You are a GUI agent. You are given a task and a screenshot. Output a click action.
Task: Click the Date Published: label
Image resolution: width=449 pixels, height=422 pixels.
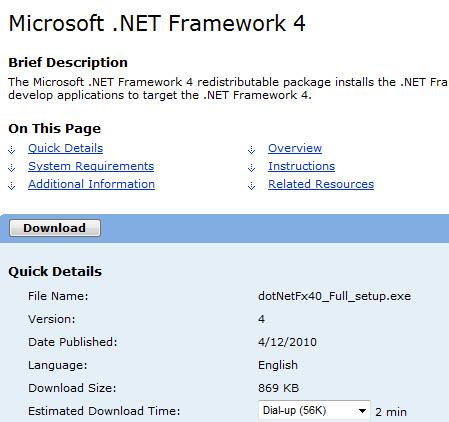pos(73,342)
